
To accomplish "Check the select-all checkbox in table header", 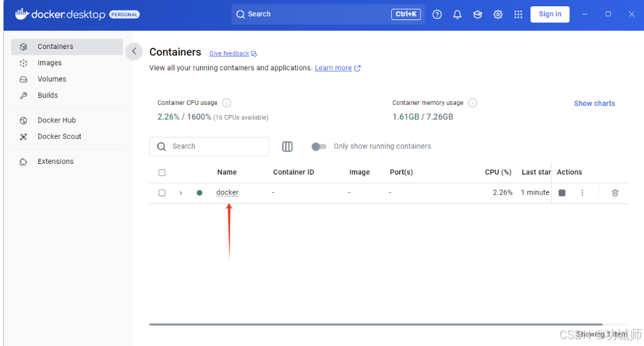I will coord(162,173).
